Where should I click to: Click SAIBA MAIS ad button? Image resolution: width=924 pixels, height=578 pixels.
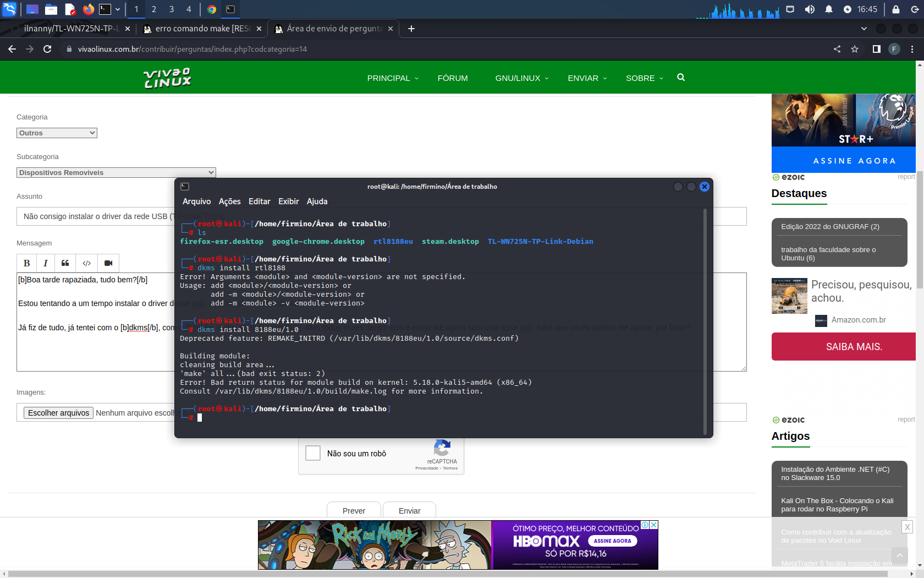pos(844,346)
